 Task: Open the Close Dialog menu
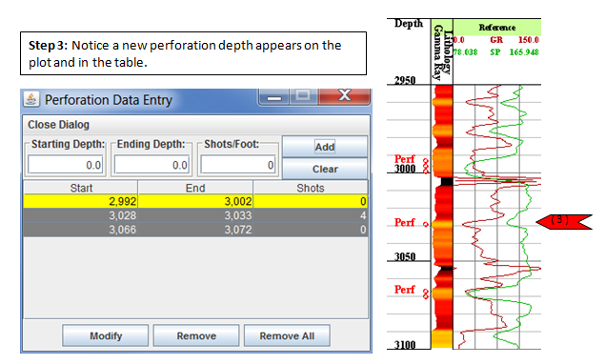58,125
